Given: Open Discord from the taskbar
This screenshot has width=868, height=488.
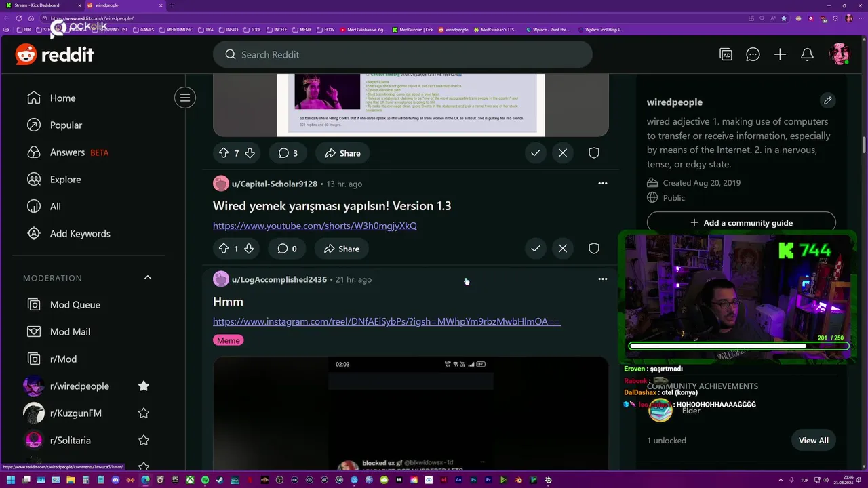Looking at the screenshot, I should (115, 480).
